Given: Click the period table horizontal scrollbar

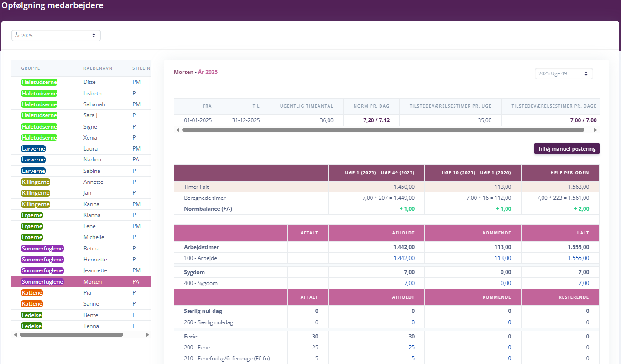Looking at the screenshot, I should (x=383, y=130).
